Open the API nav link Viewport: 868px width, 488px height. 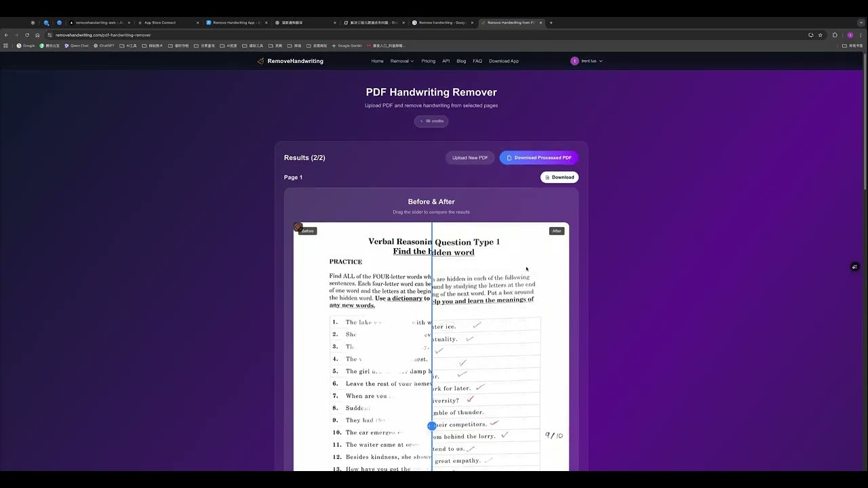tap(446, 61)
